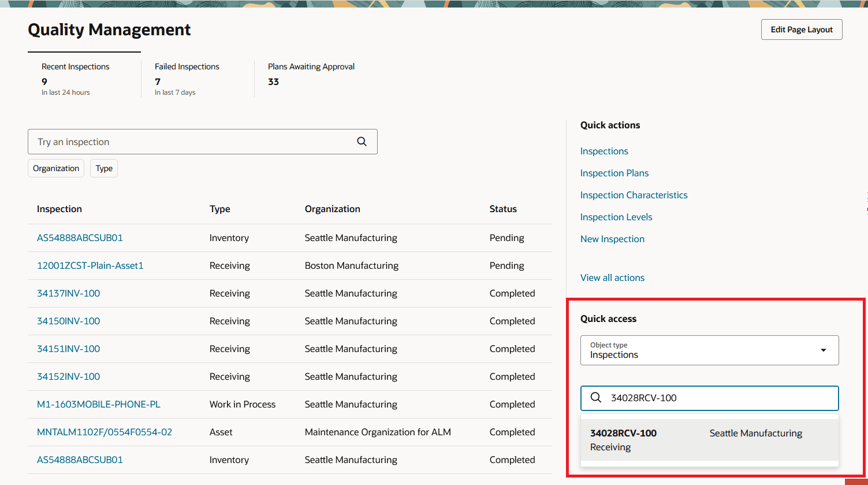Click View all actions link
The image size is (868, 485).
coord(612,277)
